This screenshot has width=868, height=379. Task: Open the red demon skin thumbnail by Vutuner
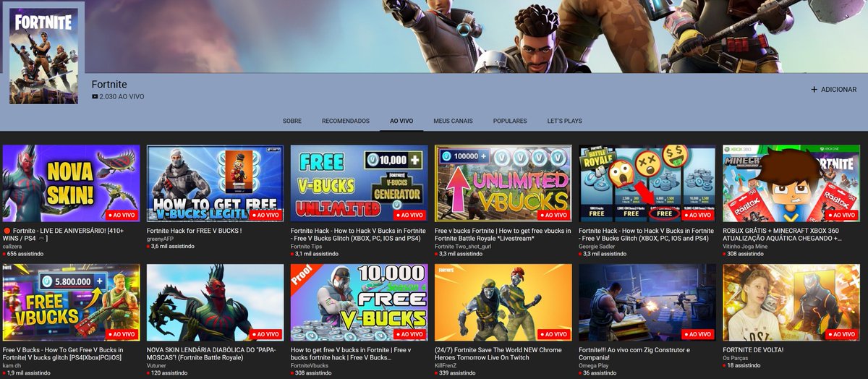[x=216, y=302]
